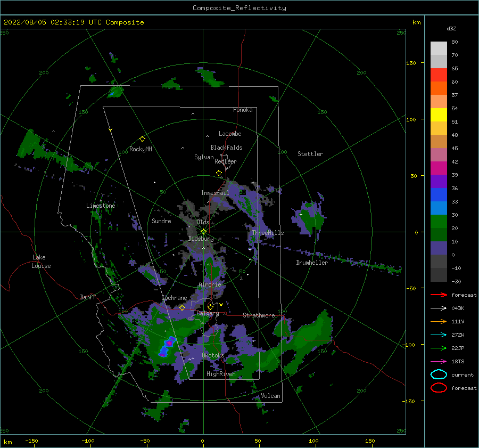
Task: Click the yellow diamond marker near RockyMH
Action: point(142,139)
